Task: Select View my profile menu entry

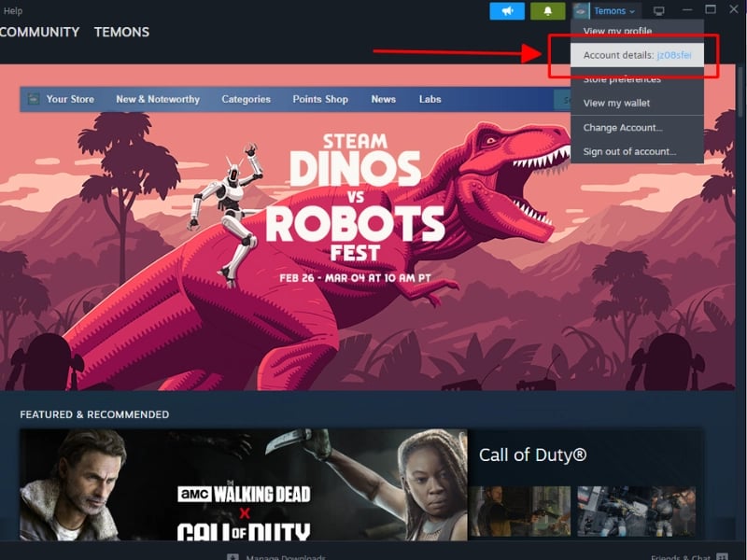Action: [x=637, y=31]
